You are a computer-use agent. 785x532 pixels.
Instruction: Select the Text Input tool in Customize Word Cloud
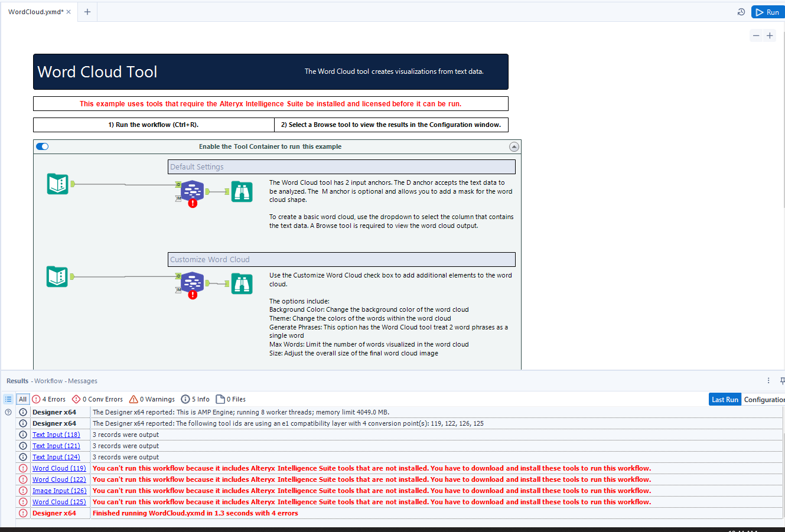57,276
